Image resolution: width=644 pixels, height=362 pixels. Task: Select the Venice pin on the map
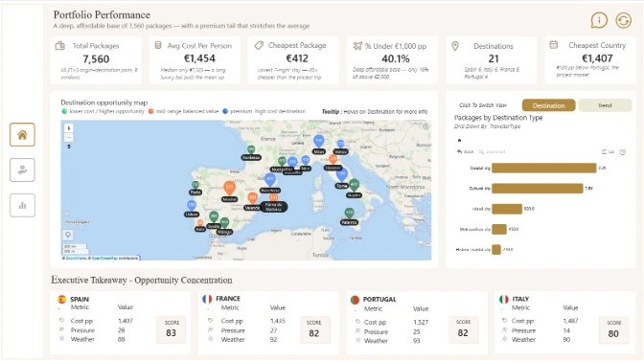[340, 144]
